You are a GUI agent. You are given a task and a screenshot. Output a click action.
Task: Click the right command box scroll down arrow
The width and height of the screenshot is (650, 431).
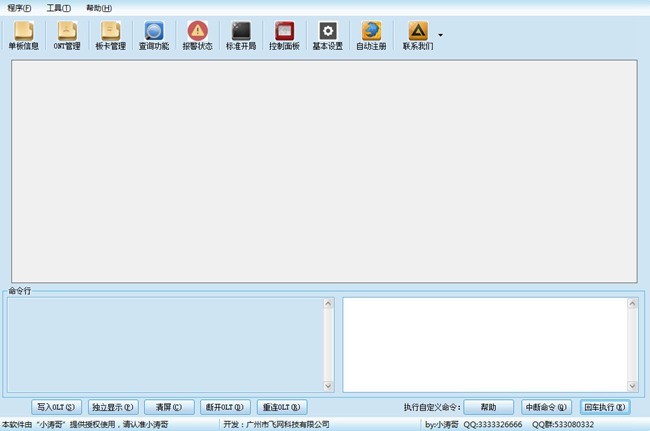[632, 386]
